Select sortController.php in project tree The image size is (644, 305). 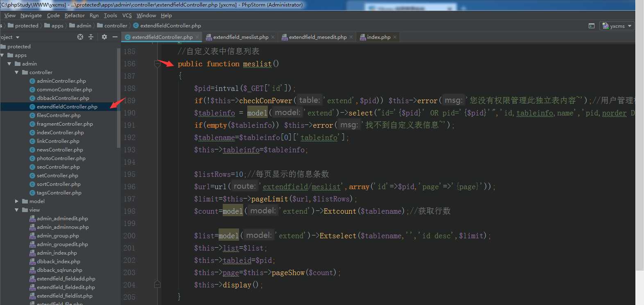click(x=59, y=184)
